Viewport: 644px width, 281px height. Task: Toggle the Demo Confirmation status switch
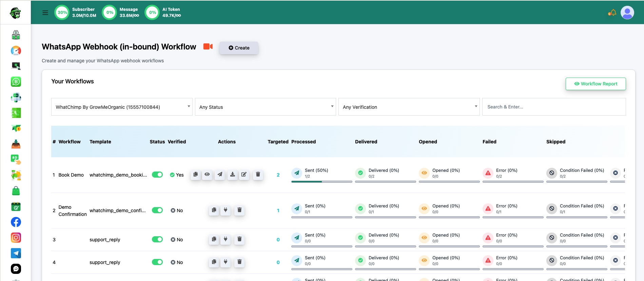157,210
